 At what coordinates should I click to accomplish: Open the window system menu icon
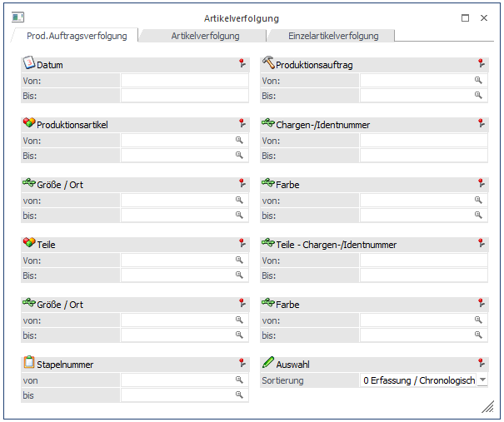coord(17,17)
